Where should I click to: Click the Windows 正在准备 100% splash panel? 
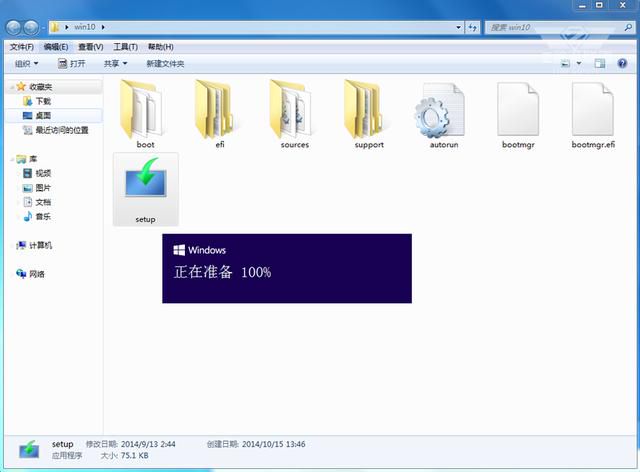click(x=287, y=268)
